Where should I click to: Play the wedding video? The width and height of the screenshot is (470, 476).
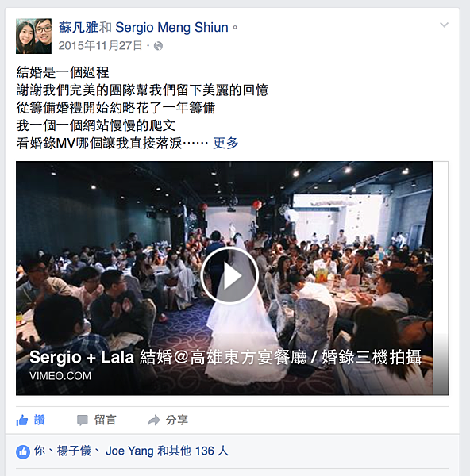pyautogui.click(x=229, y=275)
